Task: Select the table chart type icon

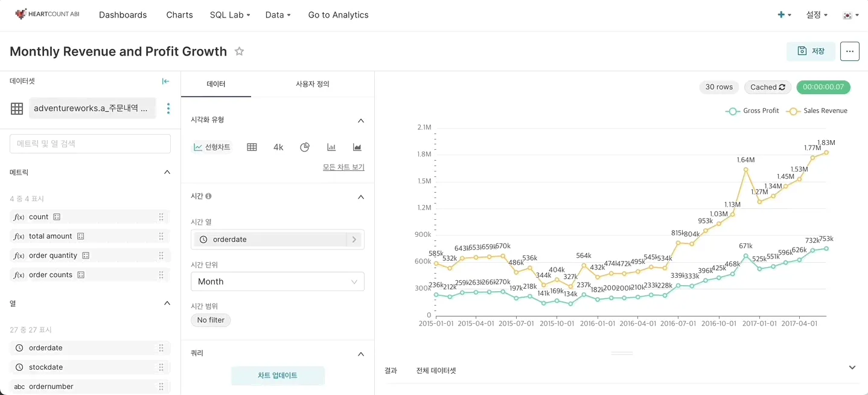Action: coord(252,147)
